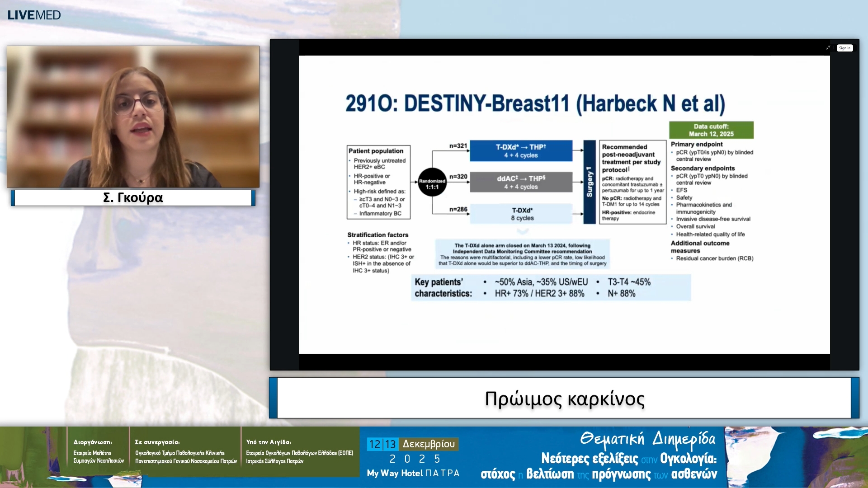The image size is (868, 488).
Task: Click the Πρώιμος καρκίνος title banner
Action: [x=564, y=399]
